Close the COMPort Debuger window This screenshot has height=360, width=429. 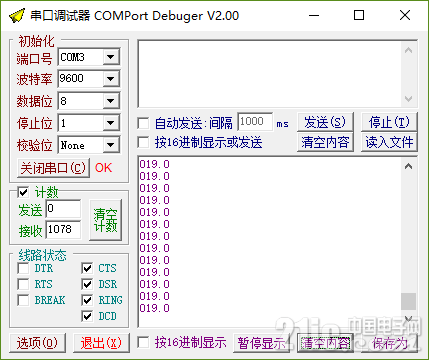click(405, 15)
